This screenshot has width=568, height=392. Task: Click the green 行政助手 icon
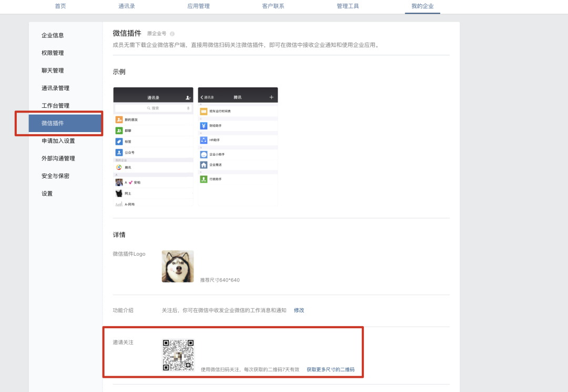point(204,179)
